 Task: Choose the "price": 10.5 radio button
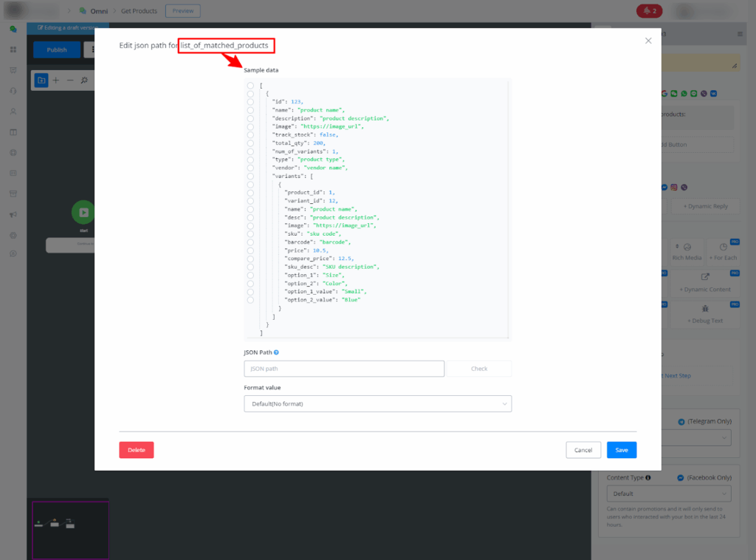click(251, 250)
